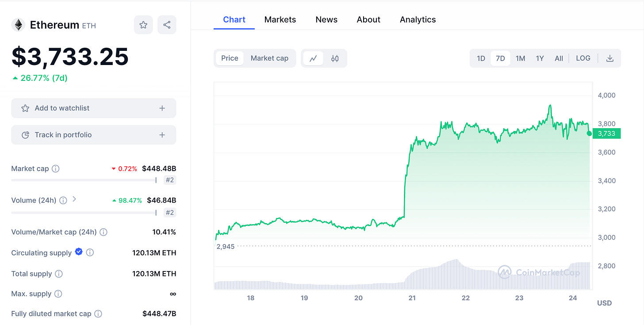Click the 3,733 current price tag on chart
The image size is (644, 325).
(x=606, y=134)
